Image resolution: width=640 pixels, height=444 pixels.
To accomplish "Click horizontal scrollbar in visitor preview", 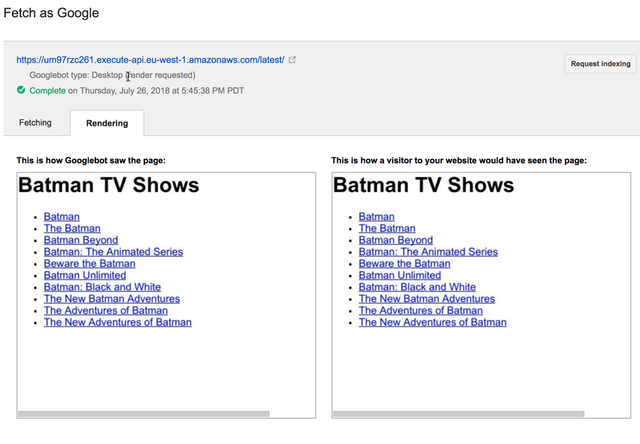I will click(x=459, y=414).
